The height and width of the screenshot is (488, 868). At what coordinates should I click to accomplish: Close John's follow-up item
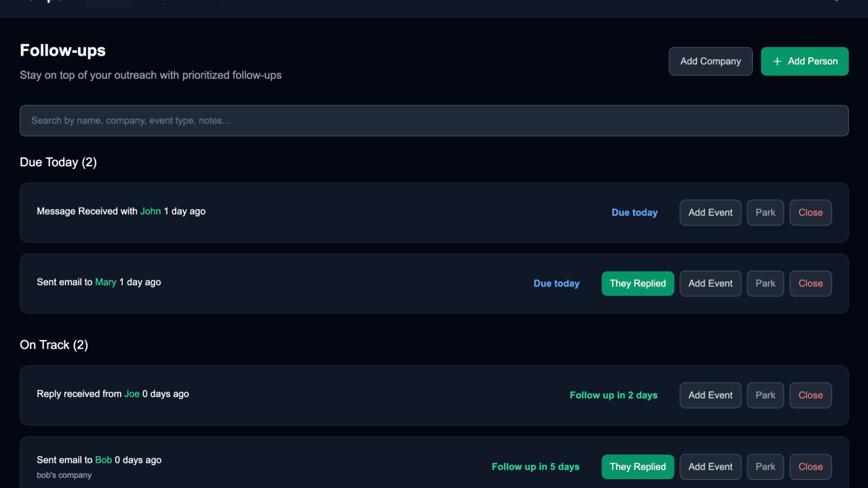810,212
